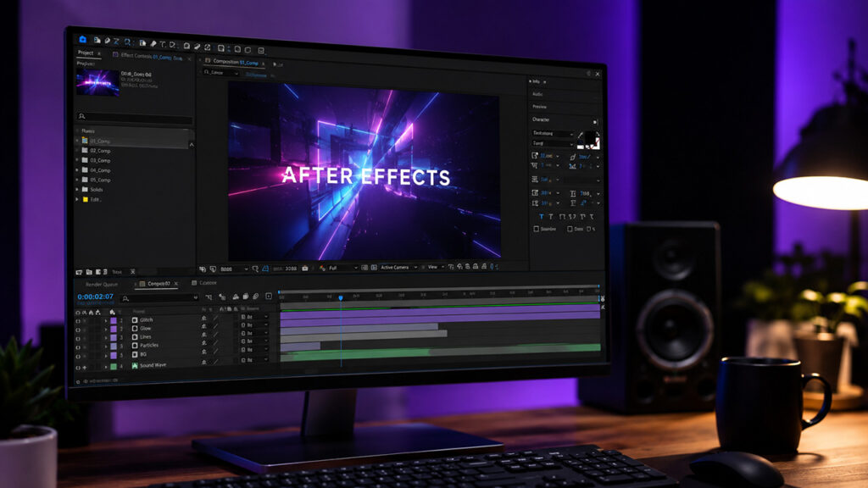Click the Faux Bold blue T icon
The image size is (868, 488).
point(542,217)
